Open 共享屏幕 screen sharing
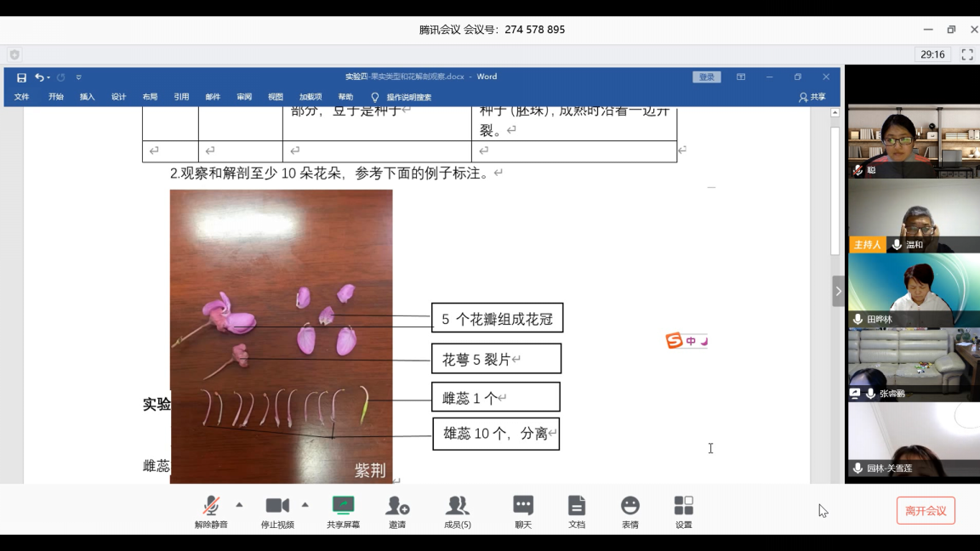 (x=343, y=512)
